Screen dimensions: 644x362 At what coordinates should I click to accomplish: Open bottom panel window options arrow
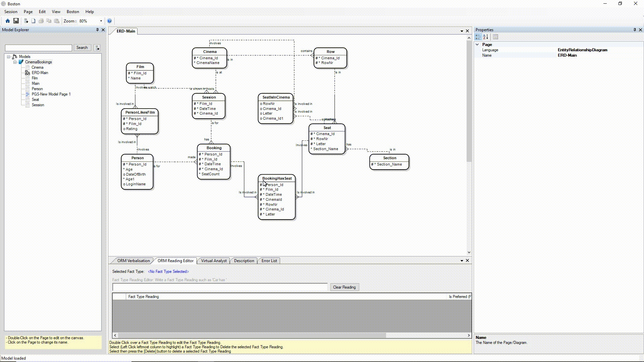click(x=462, y=261)
